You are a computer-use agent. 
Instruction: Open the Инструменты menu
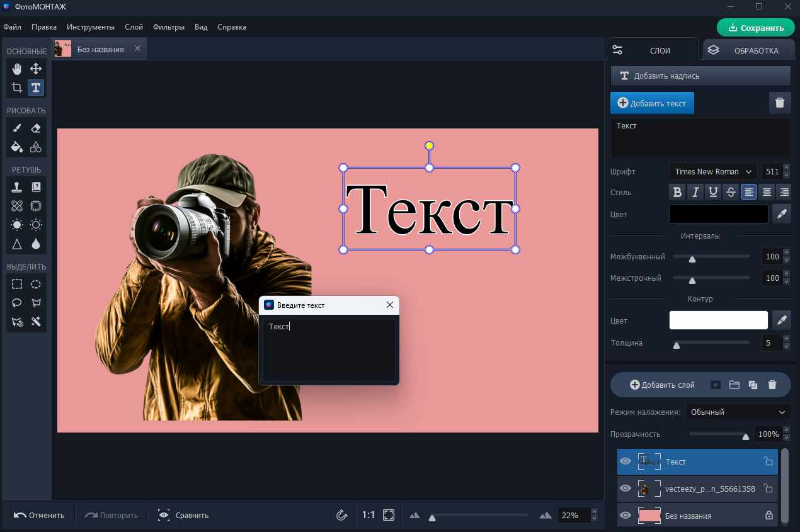(91, 27)
